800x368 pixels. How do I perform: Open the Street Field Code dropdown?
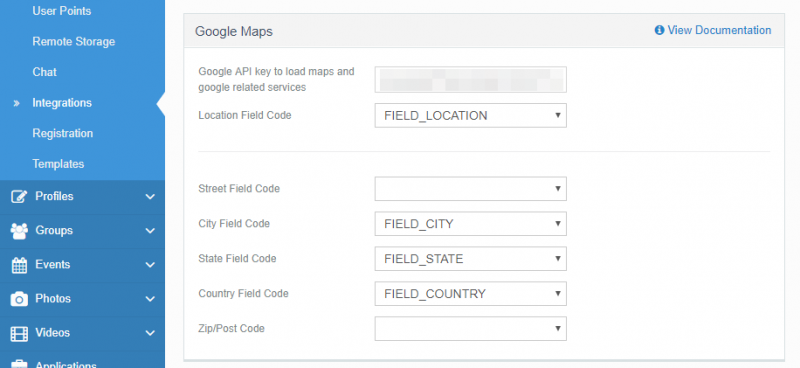pos(470,189)
